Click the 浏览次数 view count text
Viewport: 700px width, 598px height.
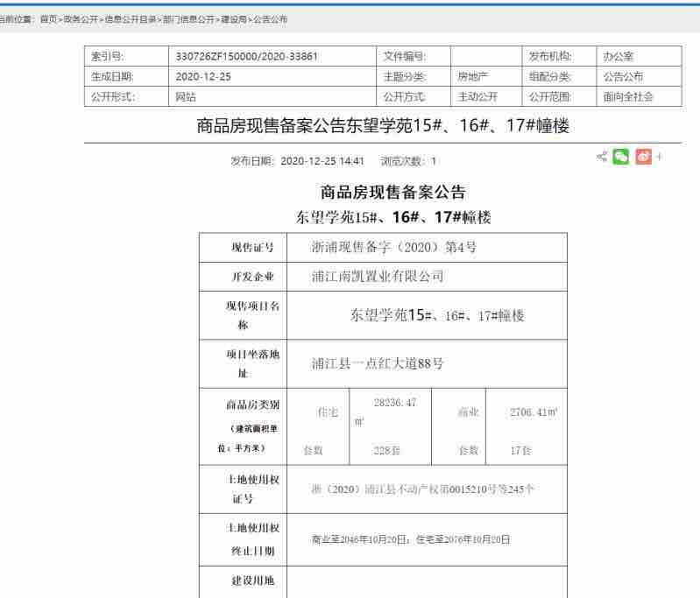(x=408, y=160)
